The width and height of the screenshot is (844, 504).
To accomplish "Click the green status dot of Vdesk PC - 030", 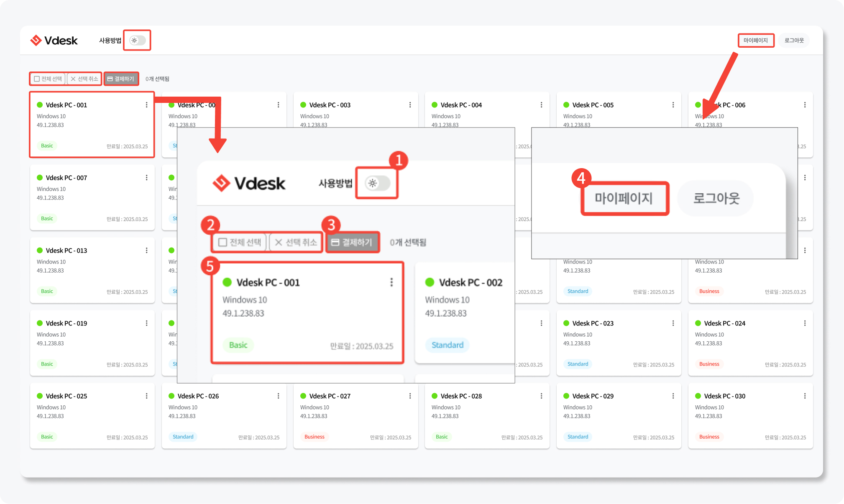I will click(x=698, y=396).
